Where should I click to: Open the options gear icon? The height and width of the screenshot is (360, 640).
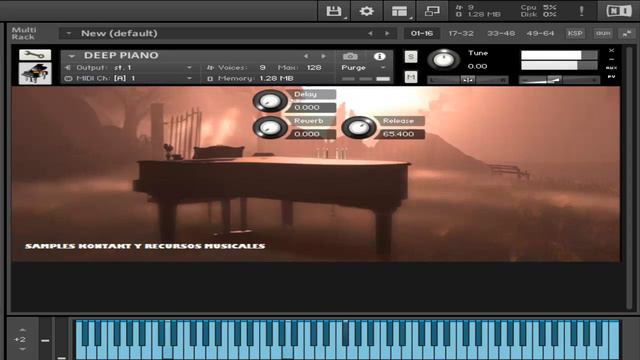tap(367, 11)
